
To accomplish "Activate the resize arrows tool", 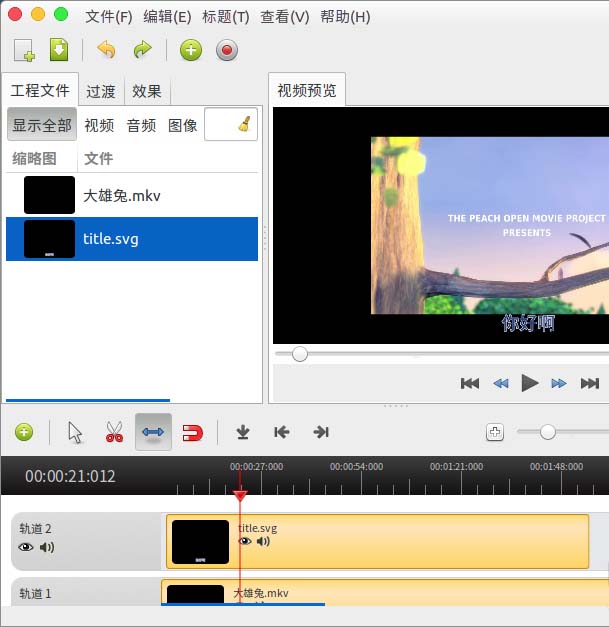I will pyautogui.click(x=153, y=432).
